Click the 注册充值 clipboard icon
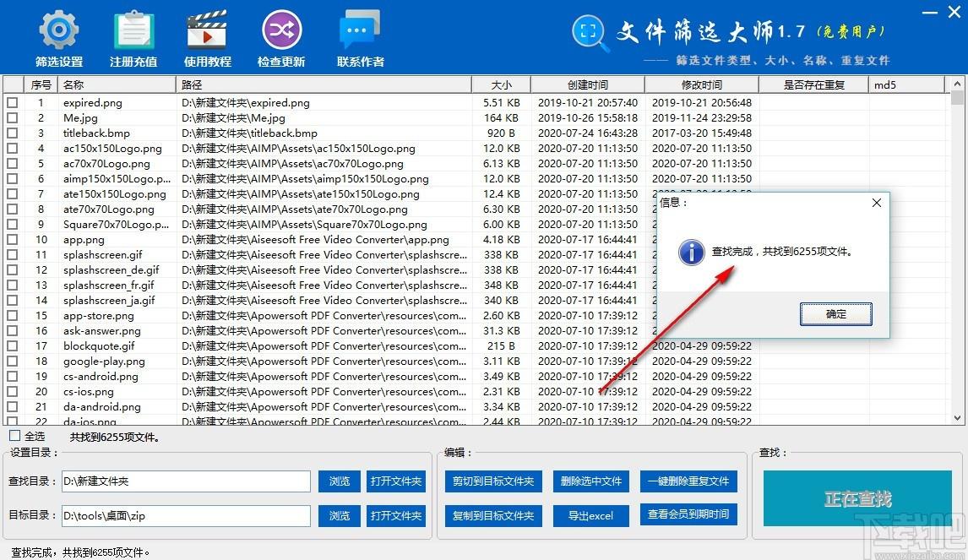Viewport: 968px width, 560px height. point(133,30)
